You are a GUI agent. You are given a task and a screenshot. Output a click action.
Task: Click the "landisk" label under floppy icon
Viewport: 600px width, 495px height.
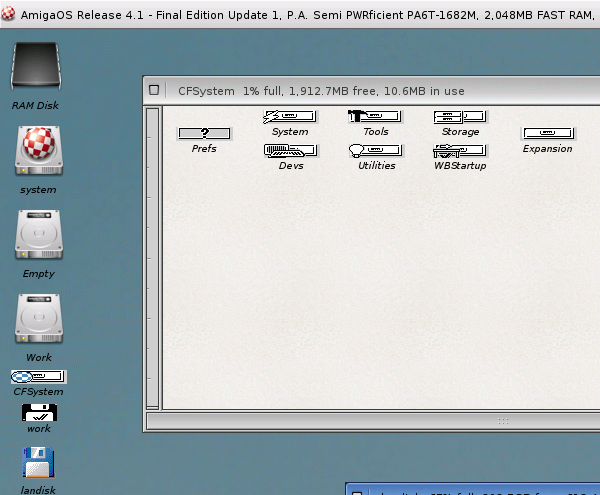click(x=38, y=490)
